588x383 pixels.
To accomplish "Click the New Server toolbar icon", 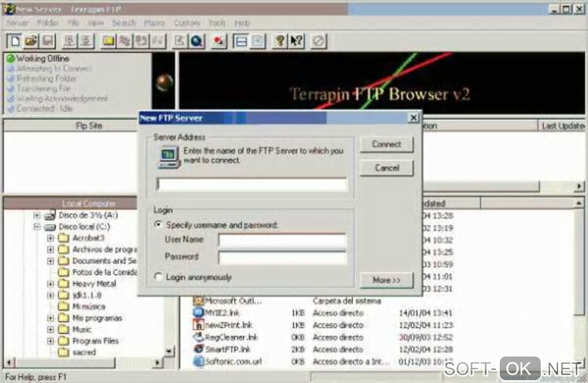I will (x=15, y=41).
